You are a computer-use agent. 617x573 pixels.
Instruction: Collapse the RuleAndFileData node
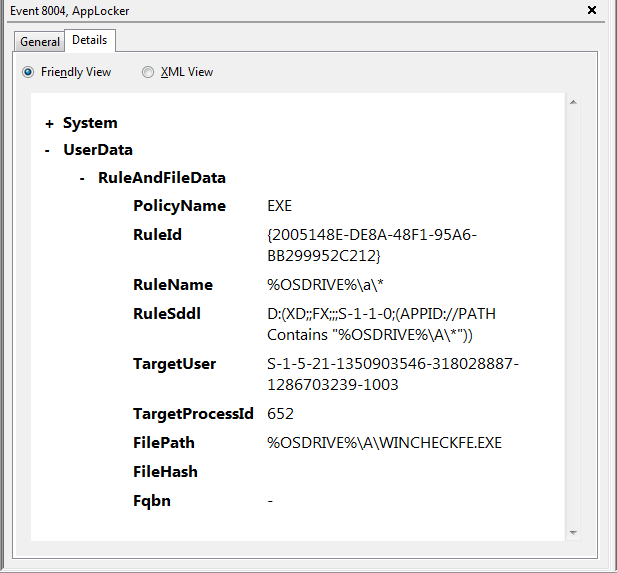pos(83,179)
